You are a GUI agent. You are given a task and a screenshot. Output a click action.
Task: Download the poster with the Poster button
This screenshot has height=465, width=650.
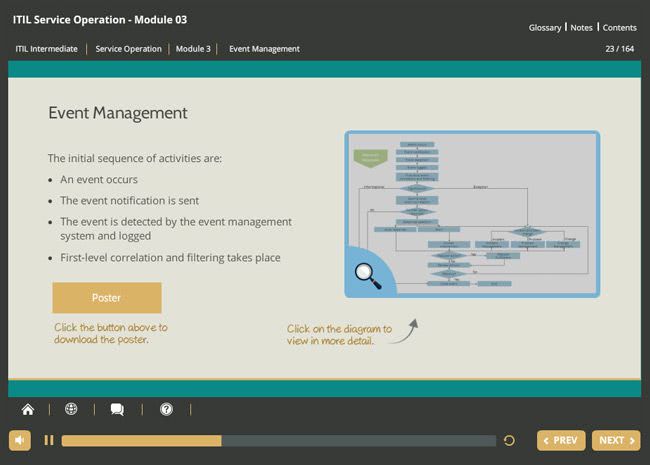[107, 298]
